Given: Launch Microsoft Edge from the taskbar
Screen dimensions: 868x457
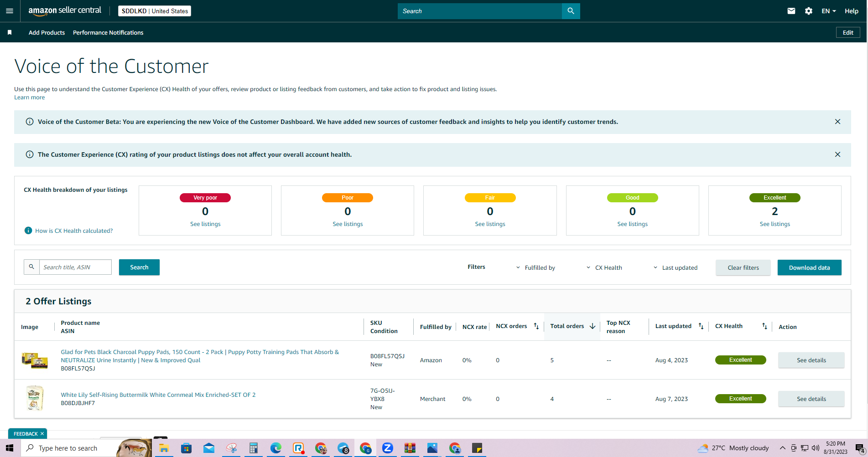Looking at the screenshot, I should click(x=276, y=448).
